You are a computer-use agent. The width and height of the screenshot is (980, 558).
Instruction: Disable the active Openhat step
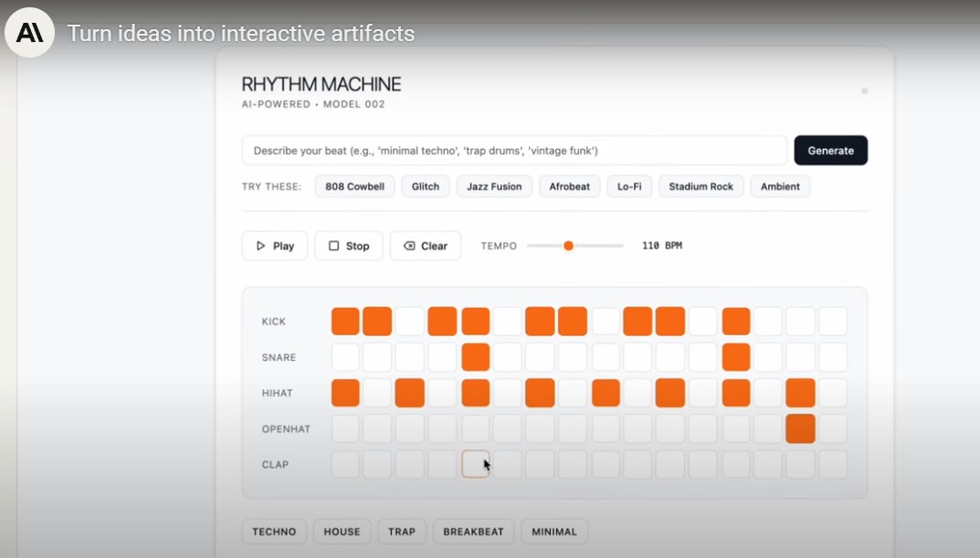[x=800, y=428]
